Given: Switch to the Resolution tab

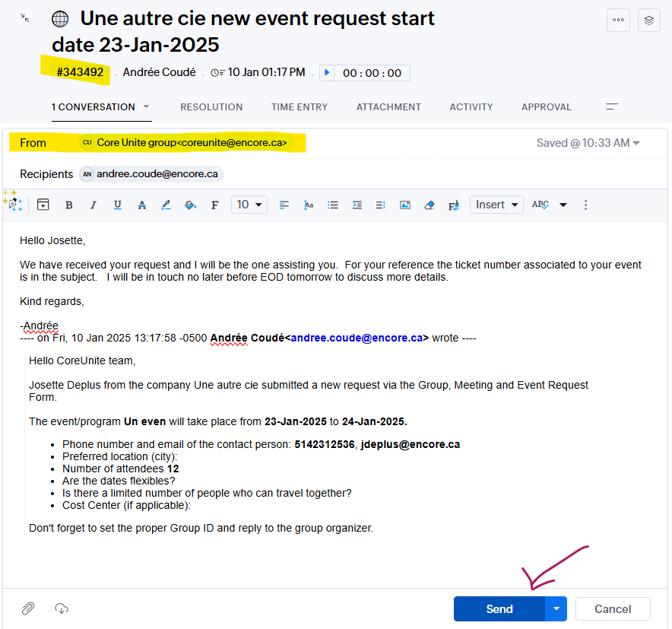Looking at the screenshot, I should pyautogui.click(x=211, y=107).
